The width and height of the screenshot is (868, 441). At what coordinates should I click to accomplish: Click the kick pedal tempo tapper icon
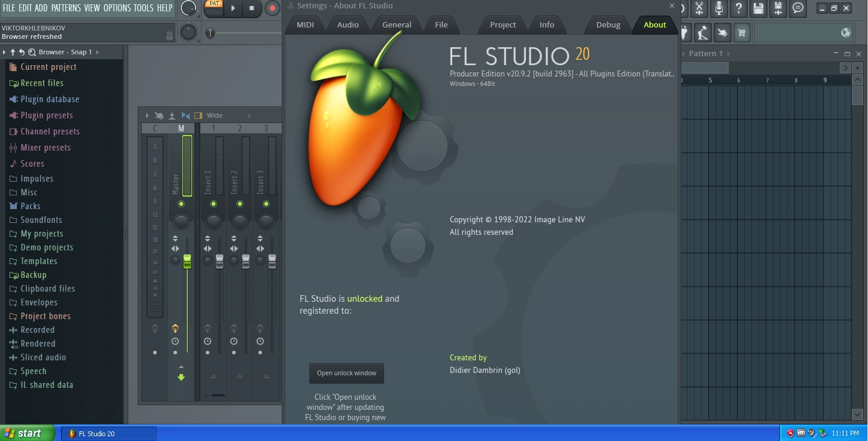tap(702, 33)
